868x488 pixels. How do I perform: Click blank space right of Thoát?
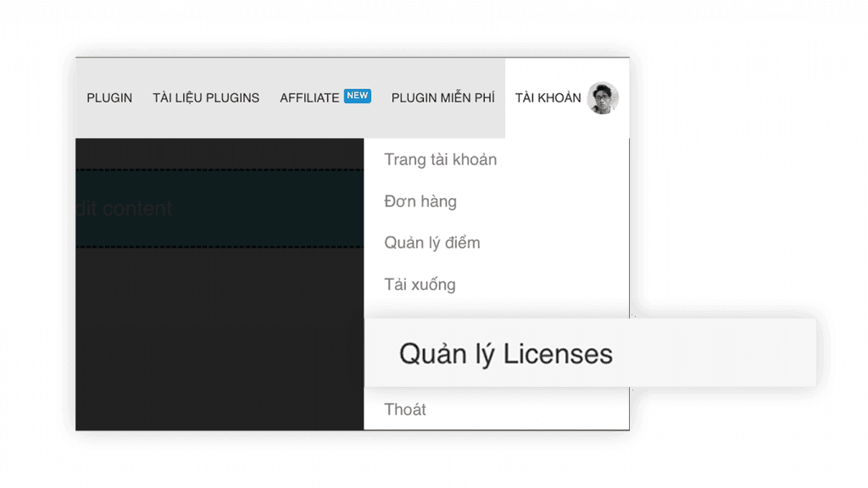(x=526, y=410)
